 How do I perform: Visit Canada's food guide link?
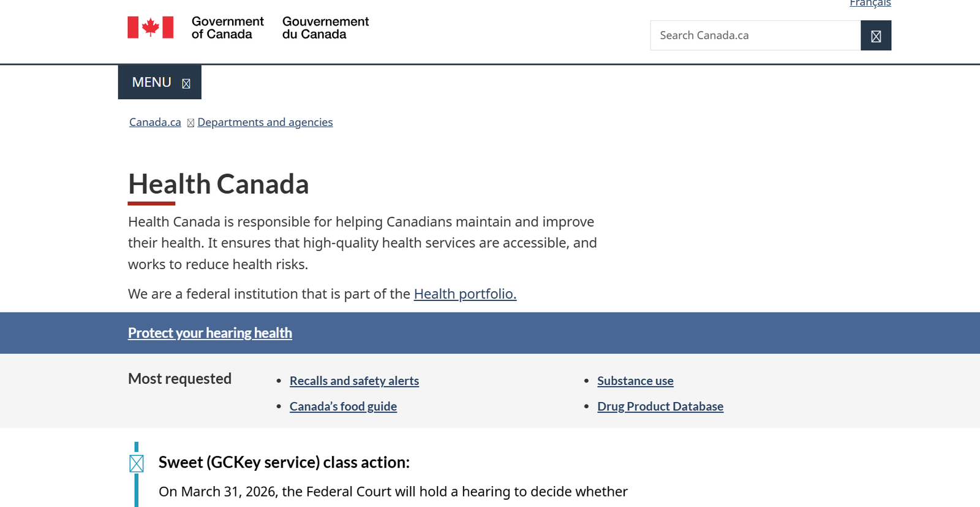pos(343,406)
